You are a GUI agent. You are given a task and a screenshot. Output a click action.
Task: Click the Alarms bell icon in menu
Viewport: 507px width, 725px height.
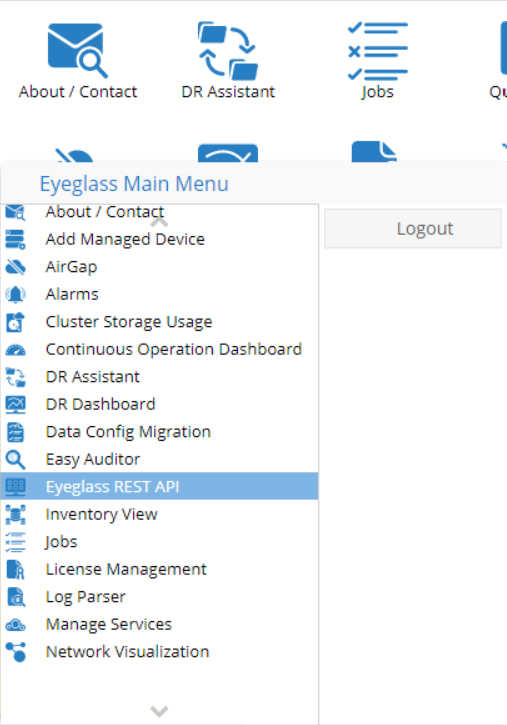pyautogui.click(x=15, y=294)
